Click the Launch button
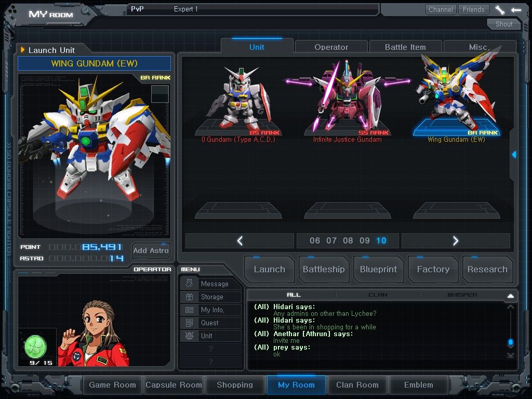Image resolution: width=532 pixels, height=399 pixels. point(270,270)
